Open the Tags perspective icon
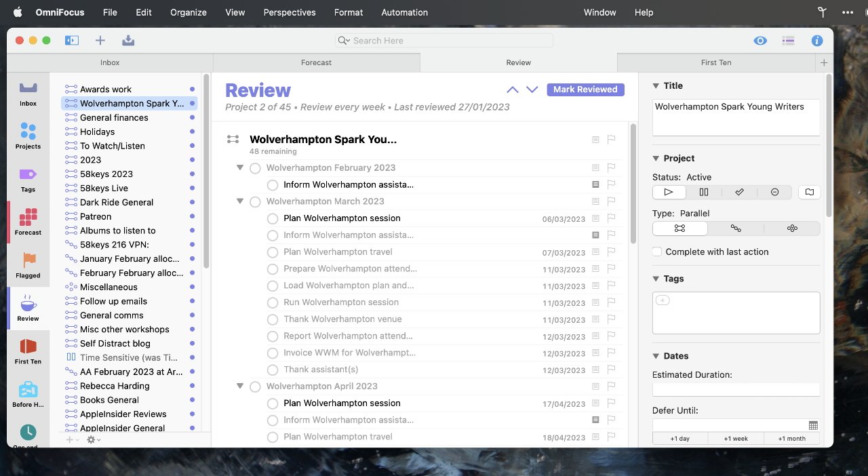This screenshot has width=868, height=476. click(28, 178)
